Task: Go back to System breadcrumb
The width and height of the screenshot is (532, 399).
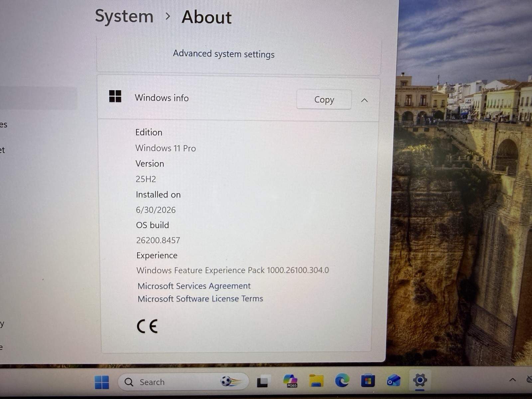Action: point(124,16)
